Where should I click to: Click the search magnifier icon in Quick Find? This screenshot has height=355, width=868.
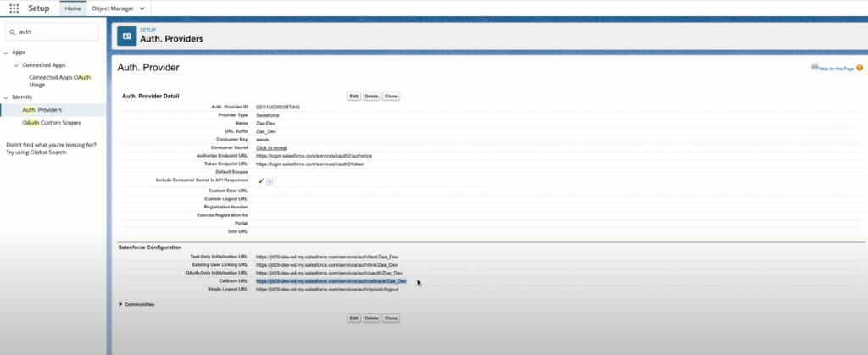tap(11, 32)
